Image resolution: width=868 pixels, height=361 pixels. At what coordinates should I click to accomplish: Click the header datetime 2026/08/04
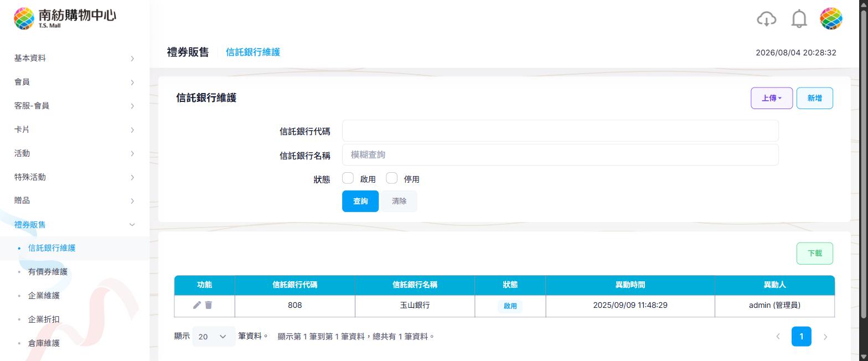pyautogui.click(x=796, y=53)
